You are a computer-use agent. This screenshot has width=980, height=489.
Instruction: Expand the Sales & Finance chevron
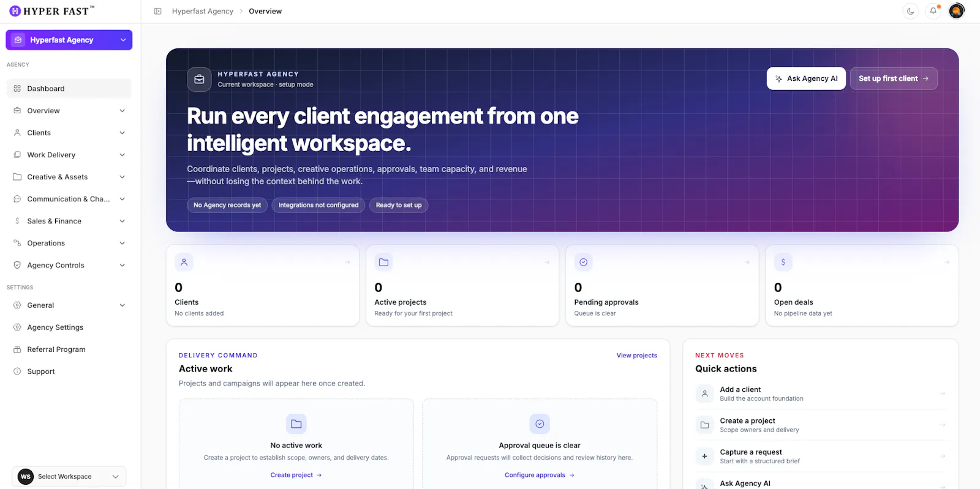click(x=123, y=221)
